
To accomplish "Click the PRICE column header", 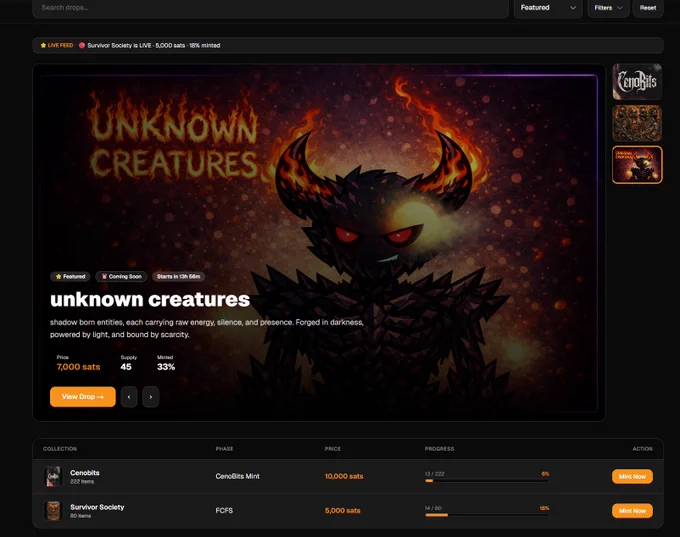I will 333,449.
